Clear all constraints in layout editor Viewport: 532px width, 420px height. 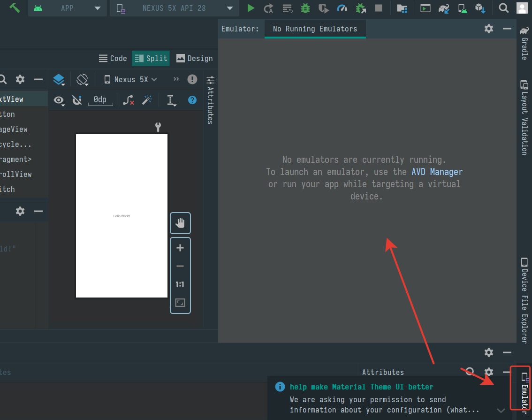tap(129, 100)
